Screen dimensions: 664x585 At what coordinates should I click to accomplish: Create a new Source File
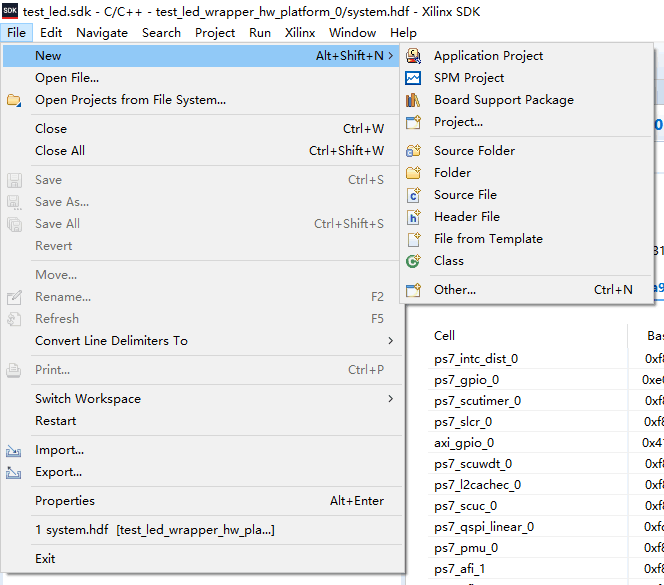[527, 195]
